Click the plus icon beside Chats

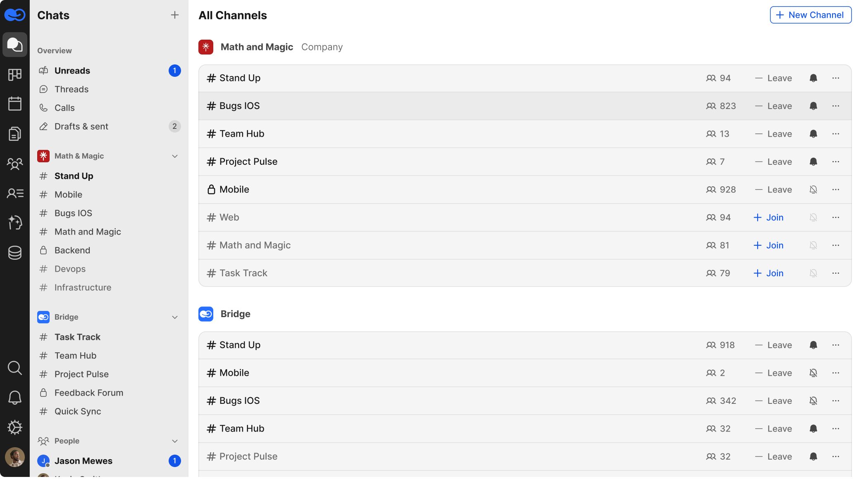[x=175, y=15]
